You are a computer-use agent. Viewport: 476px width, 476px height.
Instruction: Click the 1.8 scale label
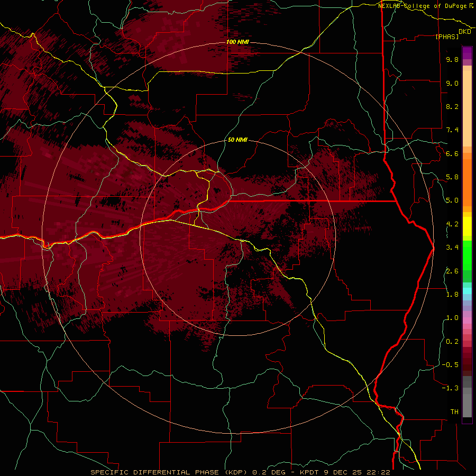(452, 295)
